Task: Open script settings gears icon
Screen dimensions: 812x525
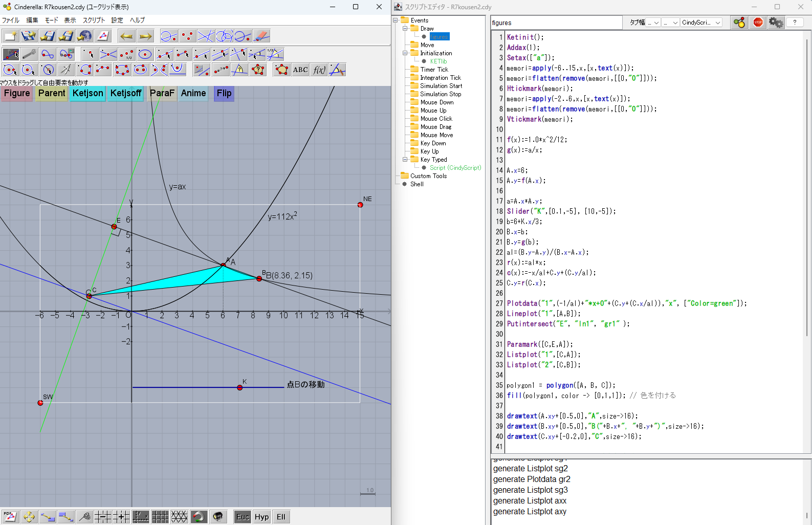Action: click(776, 23)
